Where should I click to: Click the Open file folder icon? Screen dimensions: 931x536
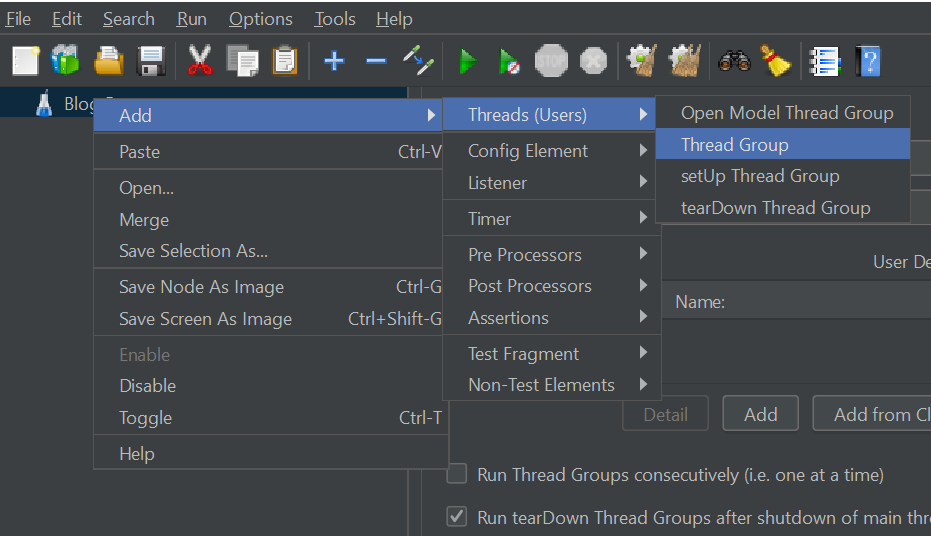[x=109, y=61]
